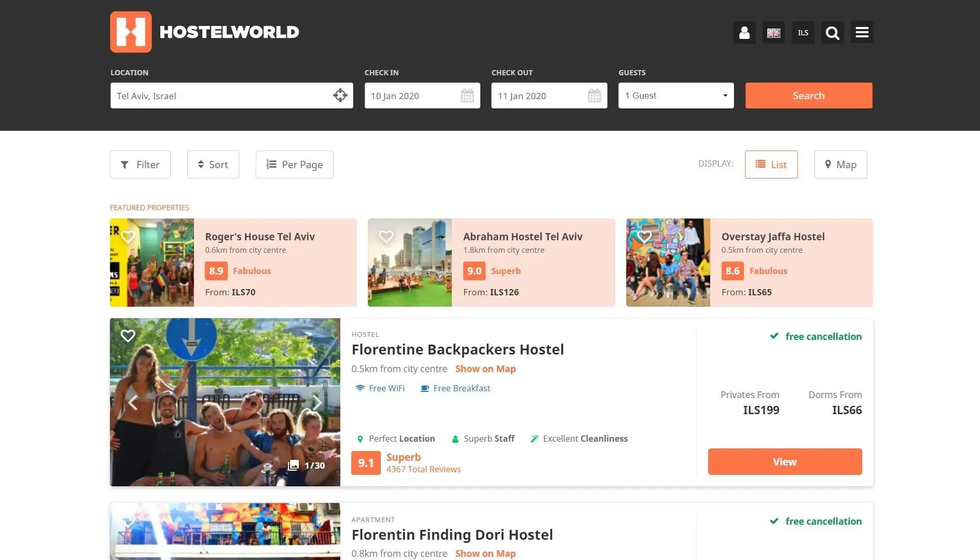Open the user account icon
980x560 pixels.
tap(744, 33)
